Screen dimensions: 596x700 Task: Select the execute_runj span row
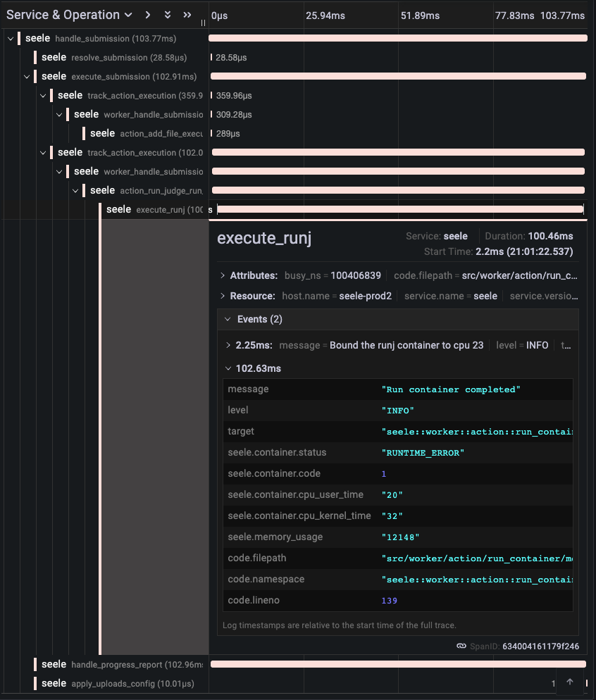pos(154,209)
